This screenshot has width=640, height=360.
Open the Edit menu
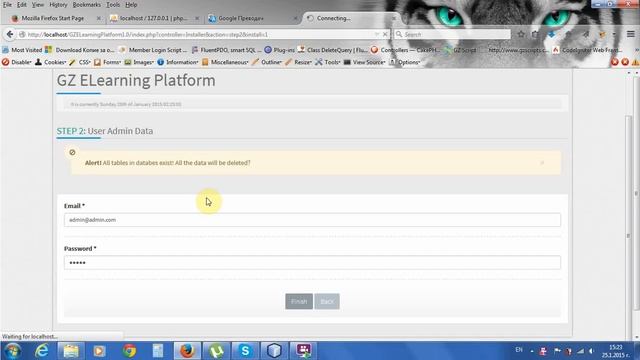(22, 5)
